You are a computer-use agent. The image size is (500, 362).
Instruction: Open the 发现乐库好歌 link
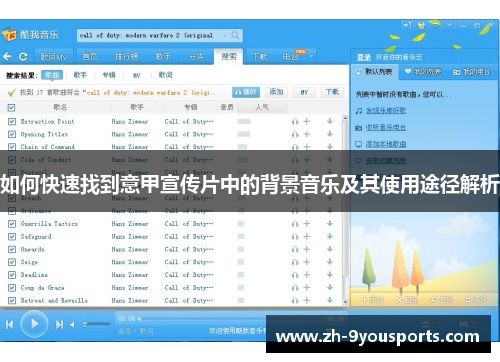point(386,111)
